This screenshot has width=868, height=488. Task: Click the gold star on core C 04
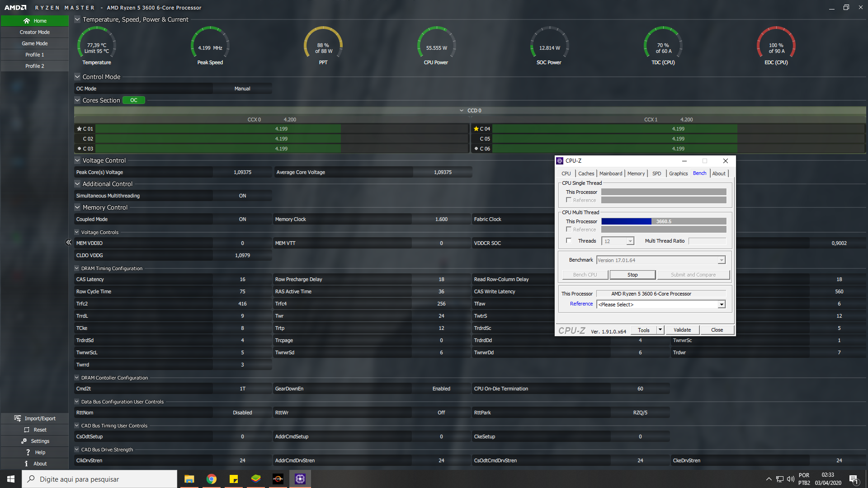click(x=476, y=129)
